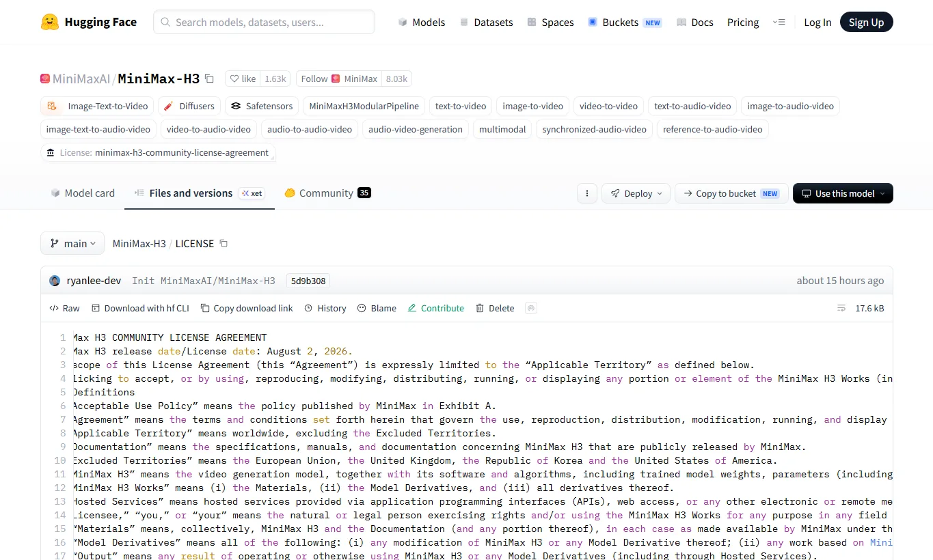Viewport: 933px width, 560px height.
Task: View the Raw LICENSE file
Action: coord(65,308)
